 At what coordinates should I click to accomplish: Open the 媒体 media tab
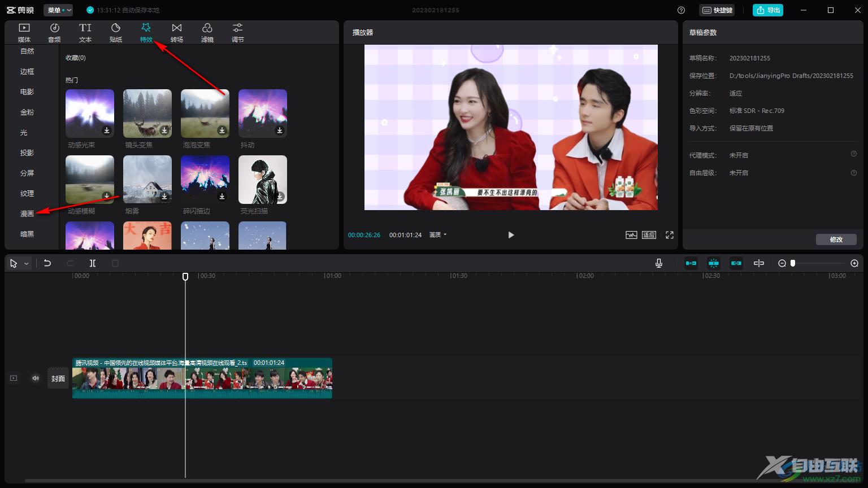(24, 33)
